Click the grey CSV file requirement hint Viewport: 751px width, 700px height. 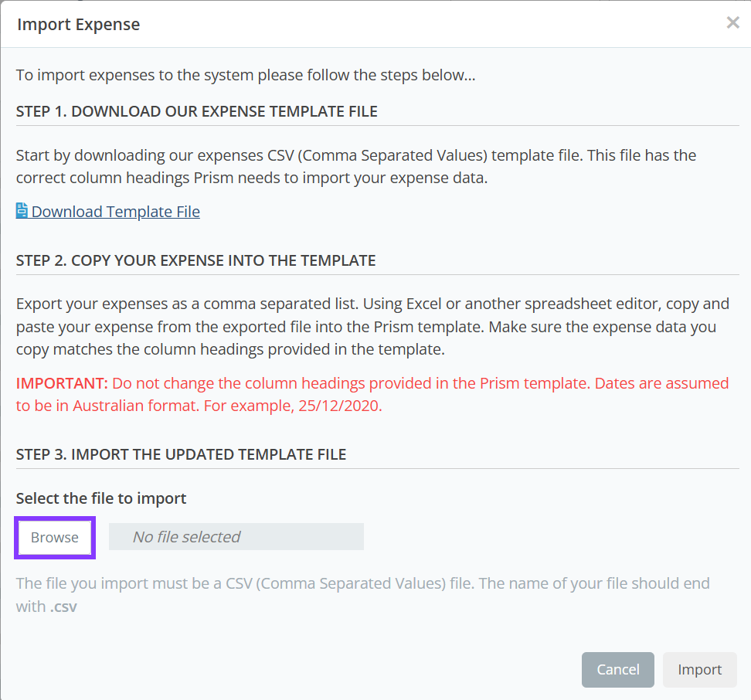click(362, 583)
